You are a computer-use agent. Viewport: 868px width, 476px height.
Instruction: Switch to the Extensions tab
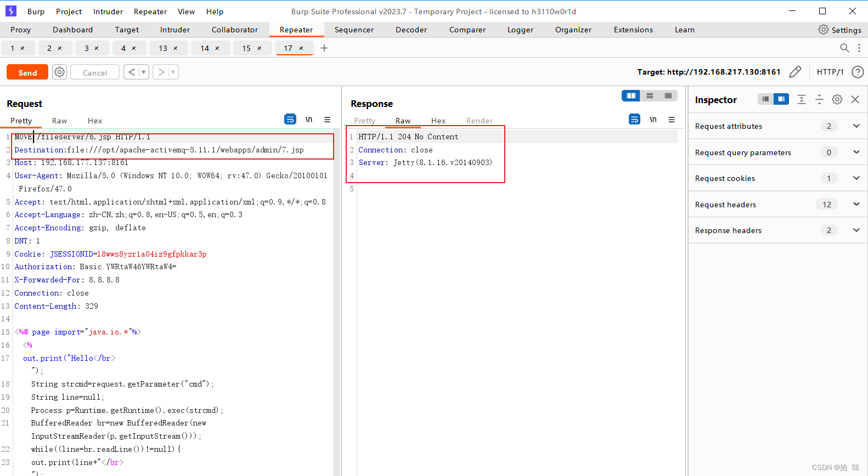click(x=633, y=30)
